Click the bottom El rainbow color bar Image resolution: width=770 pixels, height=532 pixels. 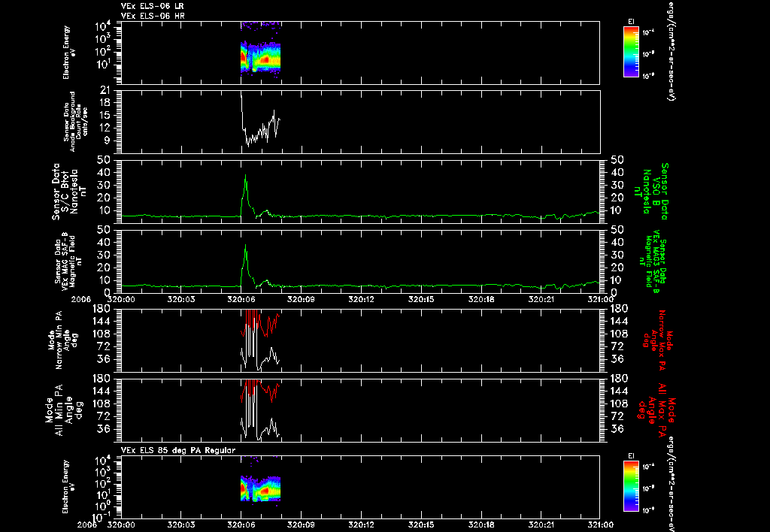[x=631, y=486]
